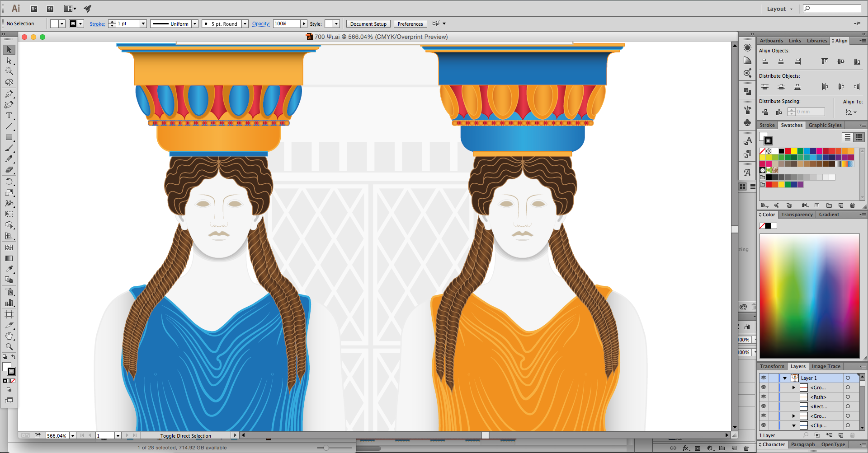The width and height of the screenshot is (868, 453).
Task: Open stroke weight dropdown
Action: [x=143, y=23]
